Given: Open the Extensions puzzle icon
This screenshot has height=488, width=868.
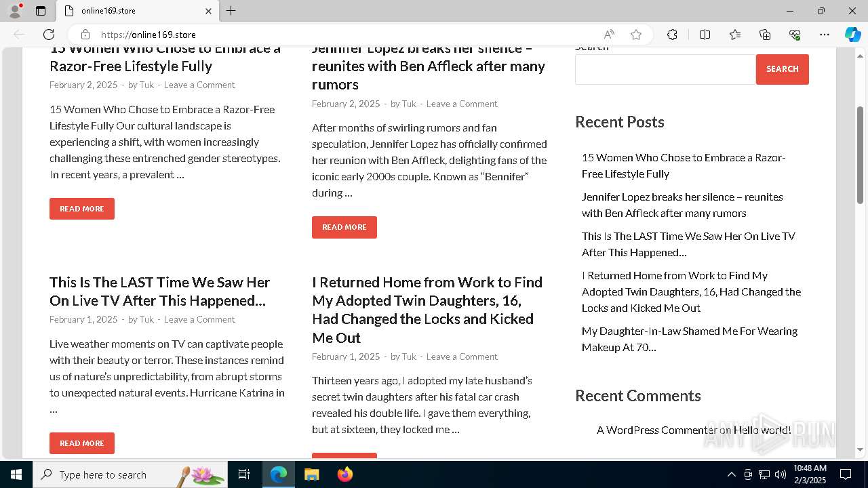Looking at the screenshot, I should tap(672, 35).
